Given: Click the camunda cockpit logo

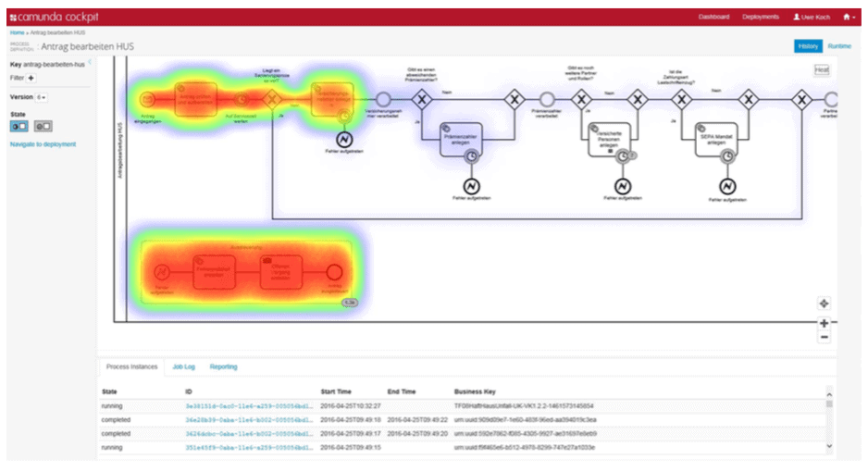Looking at the screenshot, I should (55, 18).
